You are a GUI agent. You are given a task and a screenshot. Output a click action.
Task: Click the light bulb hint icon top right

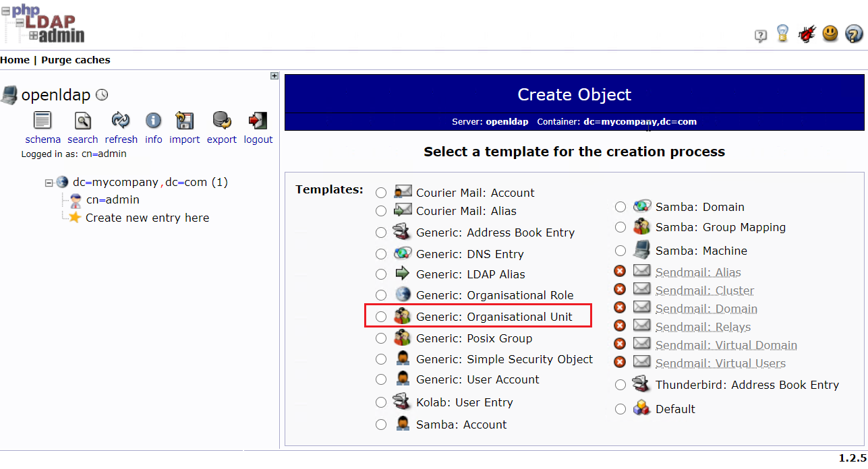click(x=783, y=33)
